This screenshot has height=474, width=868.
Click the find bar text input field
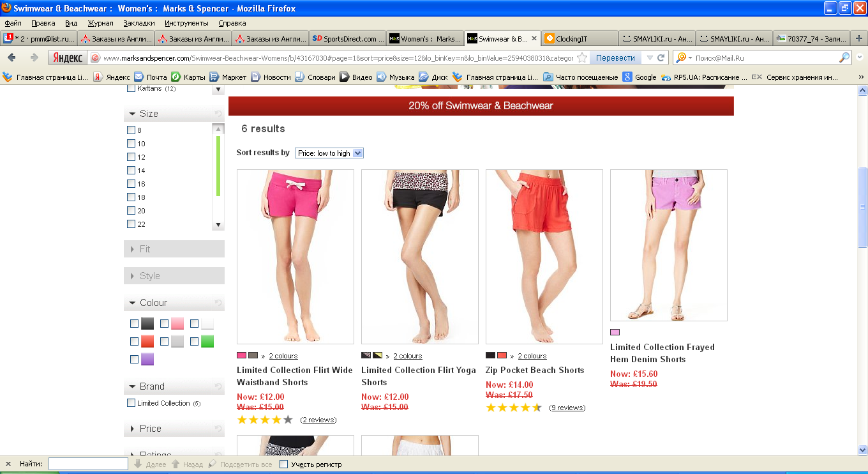[x=88, y=464]
